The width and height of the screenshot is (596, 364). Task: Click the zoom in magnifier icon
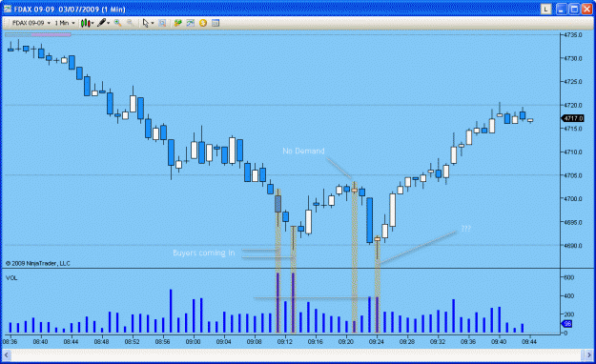(118, 23)
